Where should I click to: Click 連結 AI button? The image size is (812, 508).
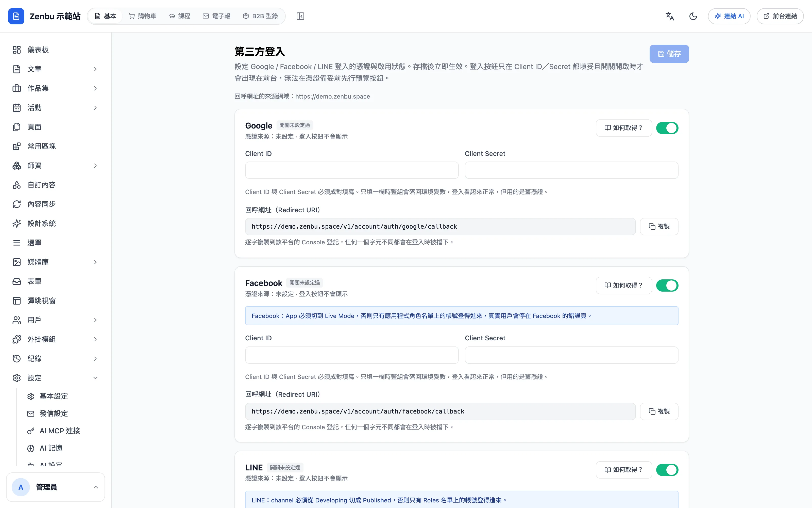pyautogui.click(x=729, y=16)
